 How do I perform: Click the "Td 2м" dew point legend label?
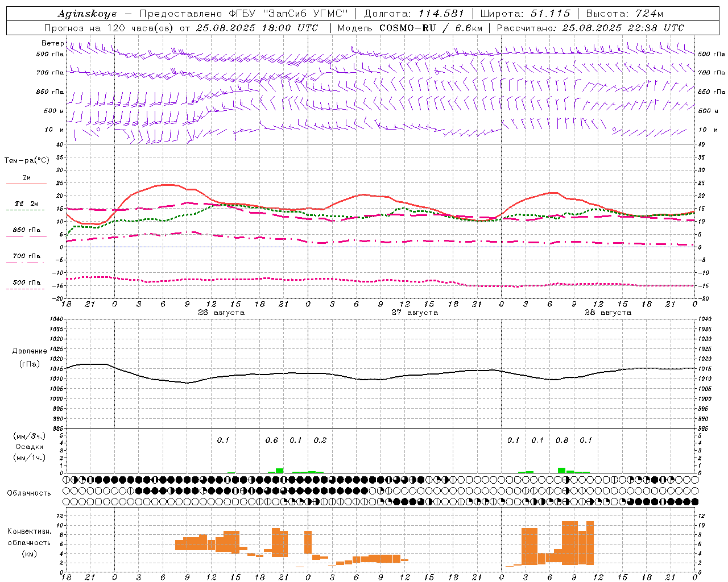(x=26, y=203)
